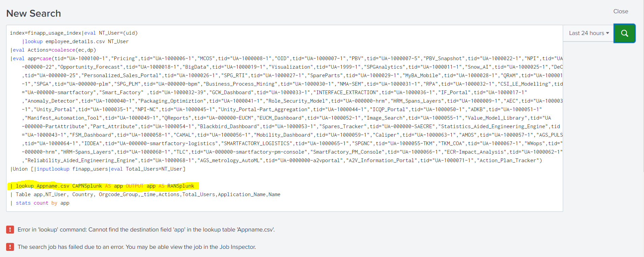Click the 'stats count by app' line

point(42,203)
